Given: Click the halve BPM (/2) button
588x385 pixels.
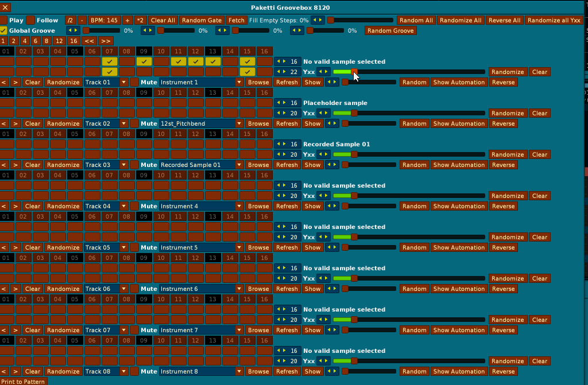Looking at the screenshot, I should point(70,20).
